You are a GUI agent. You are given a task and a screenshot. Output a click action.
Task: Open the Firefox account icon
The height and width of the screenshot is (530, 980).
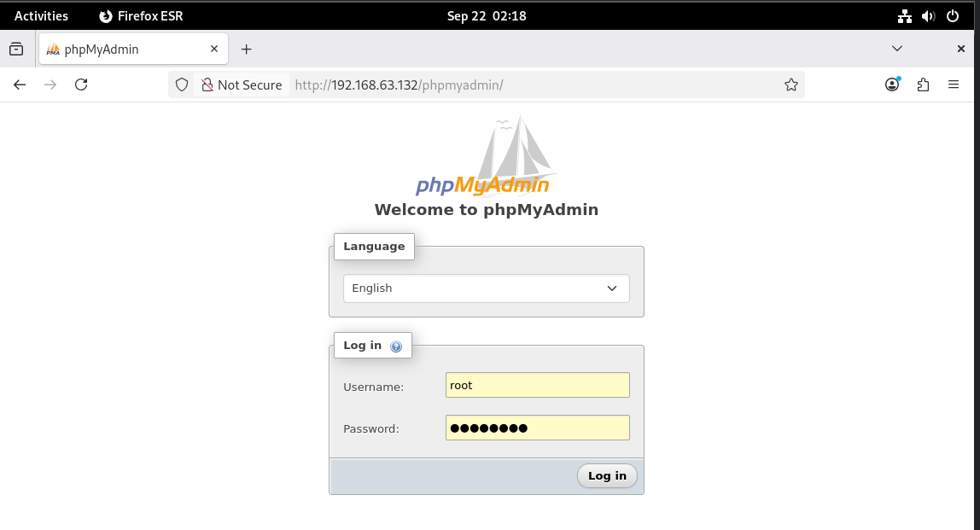[892, 84]
